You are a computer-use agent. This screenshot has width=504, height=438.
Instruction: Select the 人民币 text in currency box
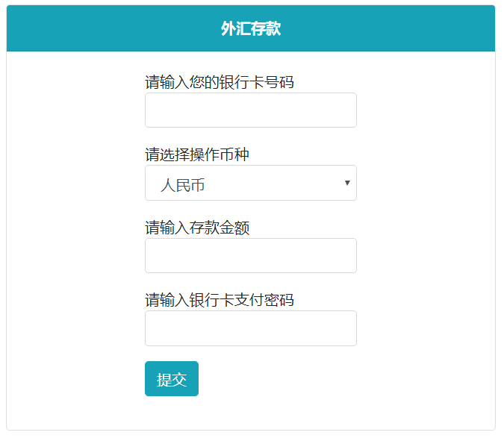point(183,185)
